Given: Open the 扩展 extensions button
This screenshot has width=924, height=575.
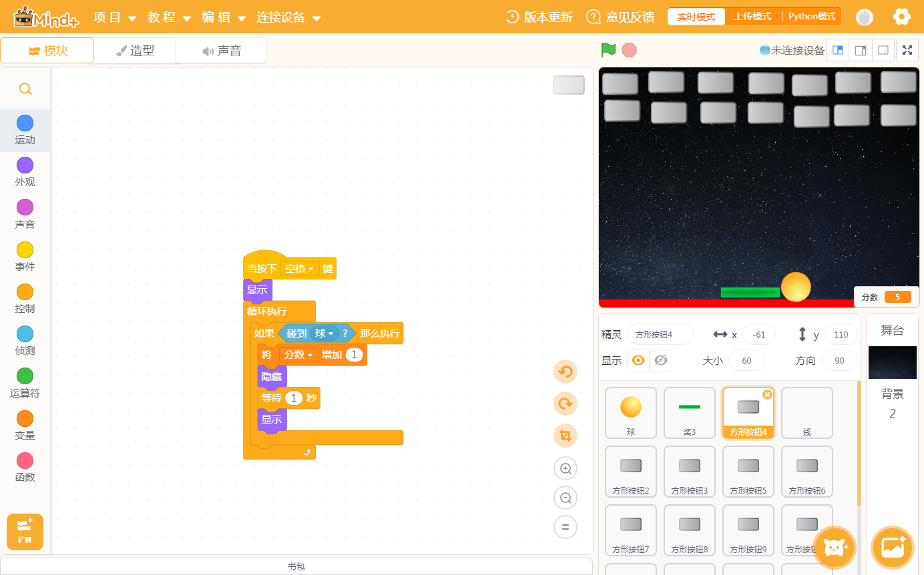Looking at the screenshot, I should (x=25, y=532).
